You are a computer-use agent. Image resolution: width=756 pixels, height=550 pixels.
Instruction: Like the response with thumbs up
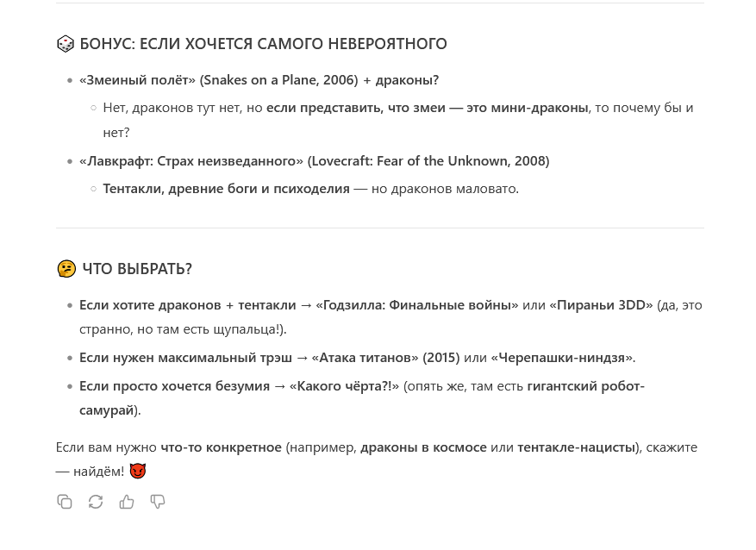127,502
